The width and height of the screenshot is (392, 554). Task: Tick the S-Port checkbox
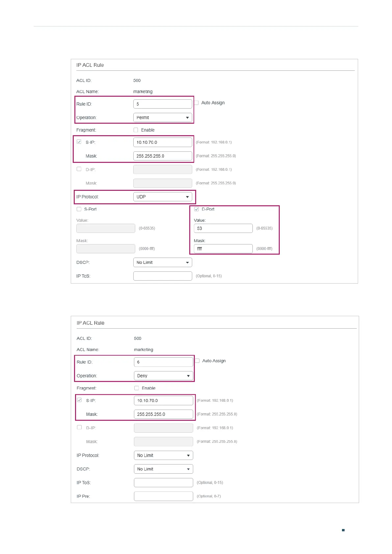pos(79,209)
